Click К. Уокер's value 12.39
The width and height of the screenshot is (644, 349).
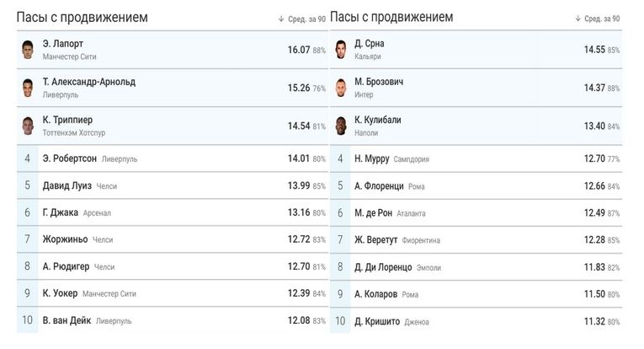300,293
